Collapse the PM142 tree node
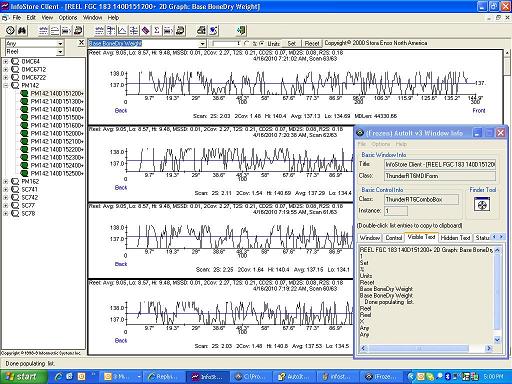Screen dimensions: 512x384 (x=6, y=85)
